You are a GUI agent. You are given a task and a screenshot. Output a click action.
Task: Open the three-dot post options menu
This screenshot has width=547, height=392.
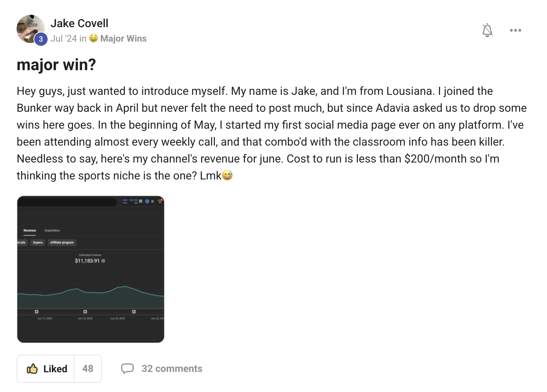(x=515, y=30)
